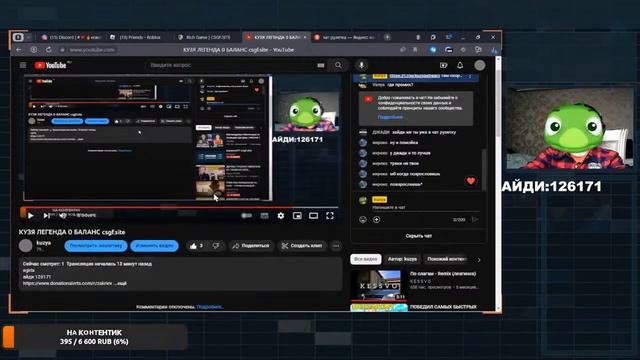
Task: Click the www.youtube.com address field
Action: click(x=92, y=50)
